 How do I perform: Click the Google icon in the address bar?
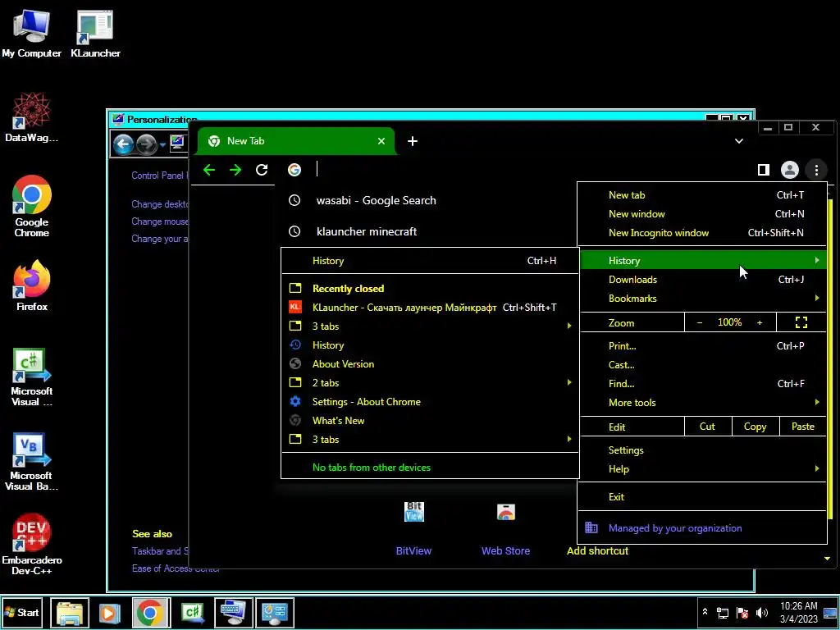[294, 170]
